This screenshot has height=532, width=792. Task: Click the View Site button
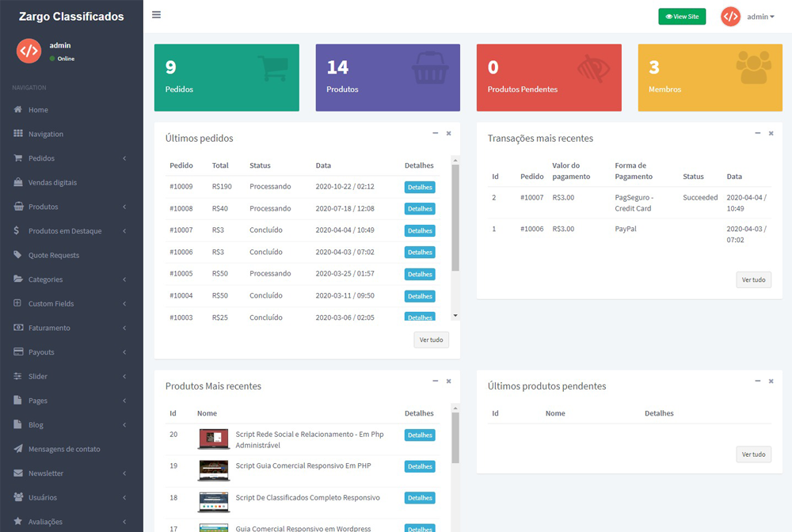[x=681, y=16]
